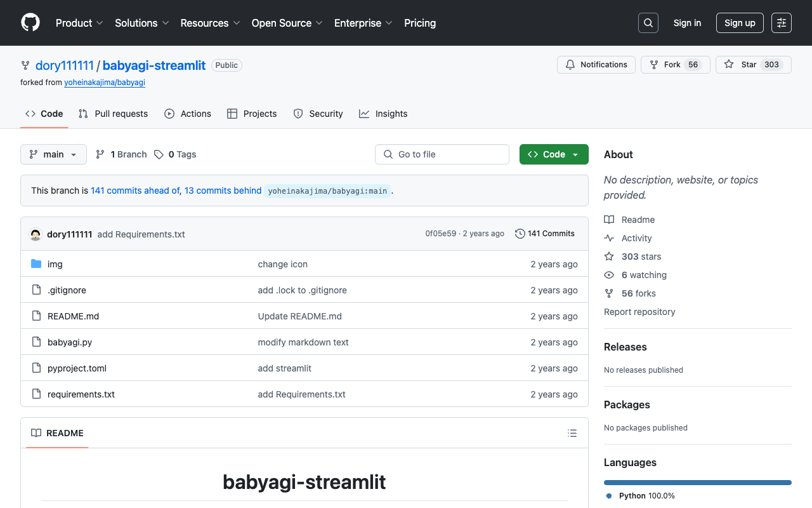Open the search magnifier button
Screen dimensions: 812x508
[x=648, y=23]
